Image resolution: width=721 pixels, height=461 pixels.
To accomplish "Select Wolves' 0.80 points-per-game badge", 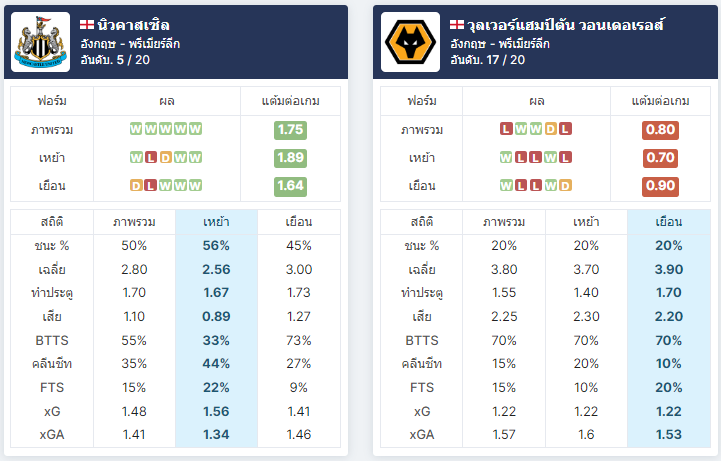I will 660,130.
